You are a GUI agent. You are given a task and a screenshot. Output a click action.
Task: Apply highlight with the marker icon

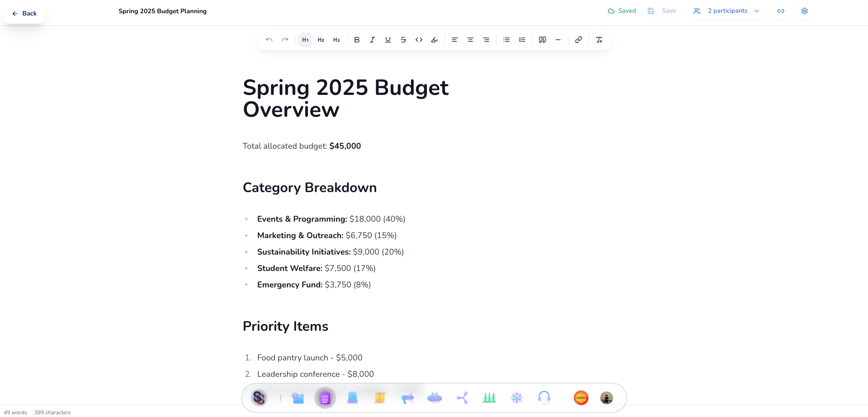coord(434,40)
